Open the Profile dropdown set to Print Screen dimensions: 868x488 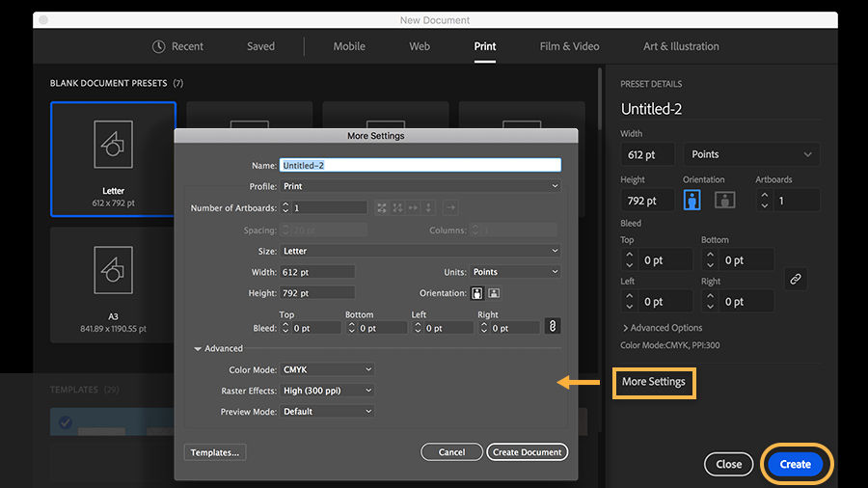[420, 186]
